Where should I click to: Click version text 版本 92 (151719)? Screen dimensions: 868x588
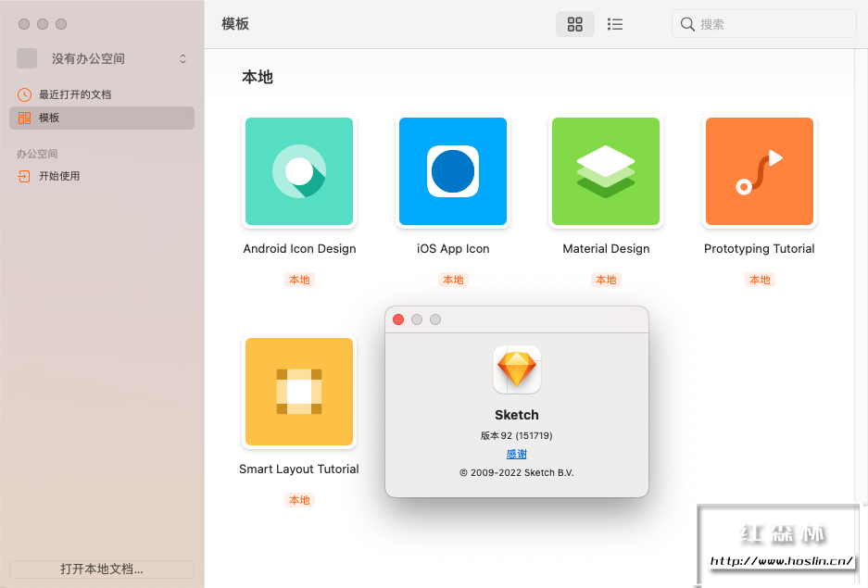(517, 435)
